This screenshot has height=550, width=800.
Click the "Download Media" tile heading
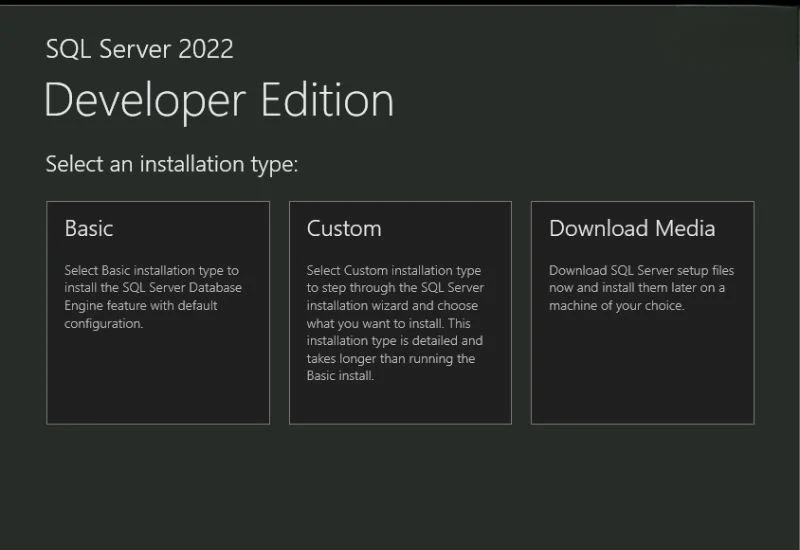coord(632,228)
